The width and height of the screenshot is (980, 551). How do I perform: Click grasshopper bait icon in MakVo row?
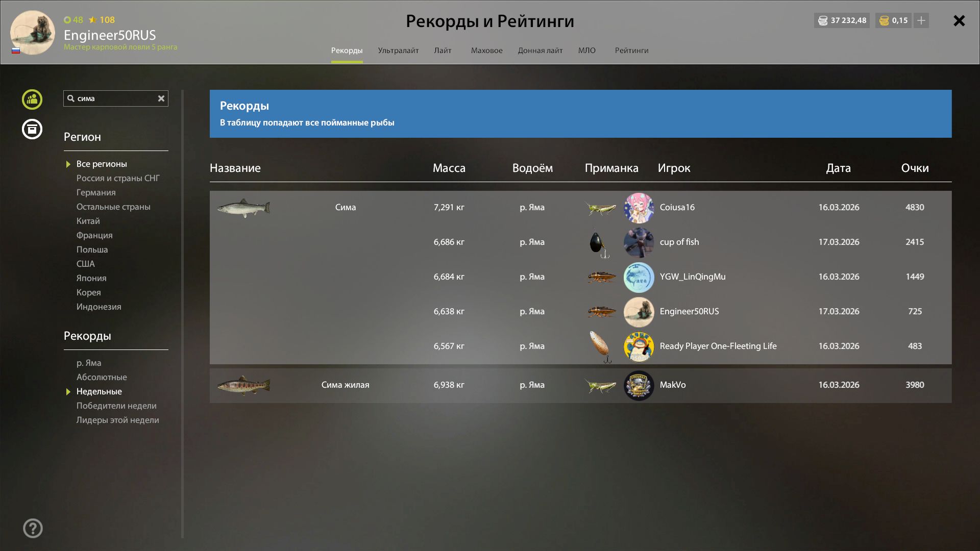[x=600, y=386]
